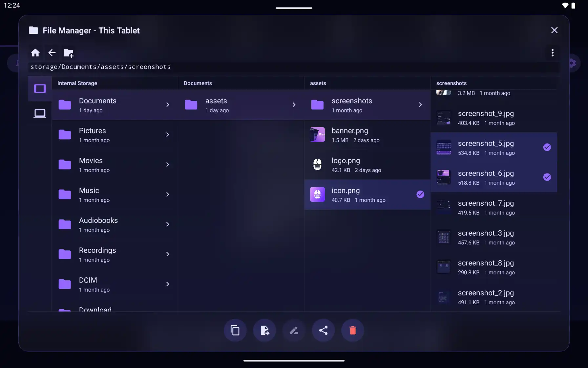Click the path bar storage/Documents/assets/screenshots
588x368 pixels.
pyautogui.click(x=294, y=67)
